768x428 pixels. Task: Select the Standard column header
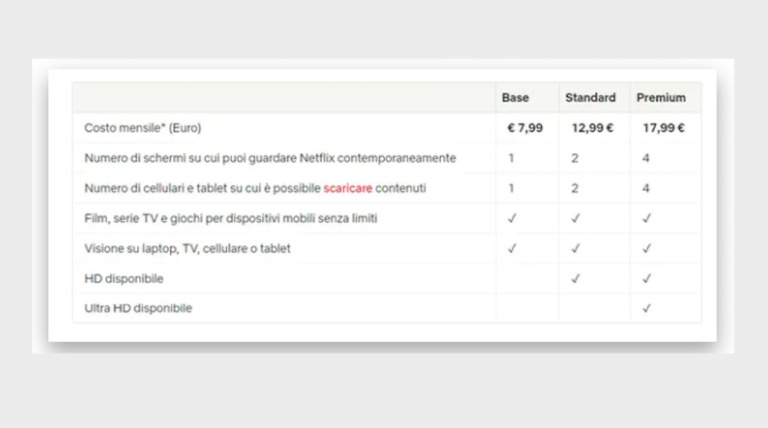(590, 98)
